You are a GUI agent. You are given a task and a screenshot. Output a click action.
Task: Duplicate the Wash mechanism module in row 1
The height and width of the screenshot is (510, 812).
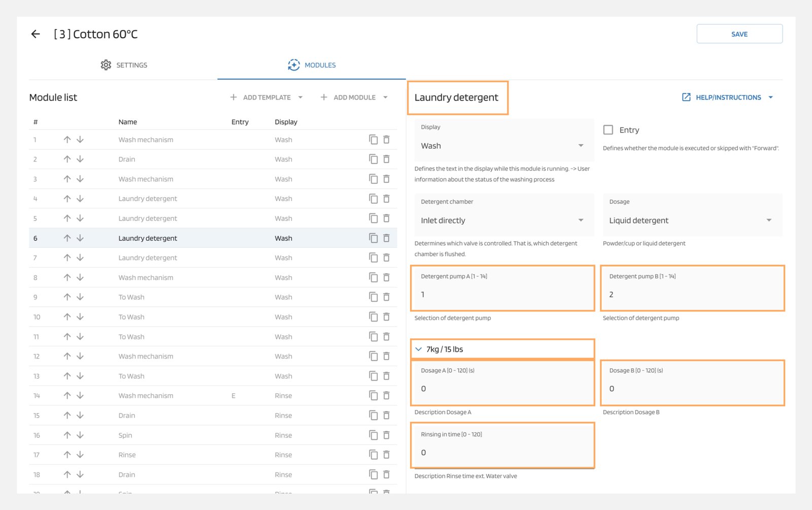pyautogui.click(x=374, y=140)
